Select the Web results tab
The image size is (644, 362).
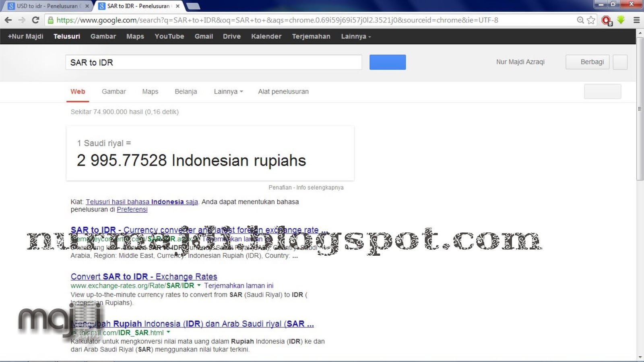[x=78, y=91]
